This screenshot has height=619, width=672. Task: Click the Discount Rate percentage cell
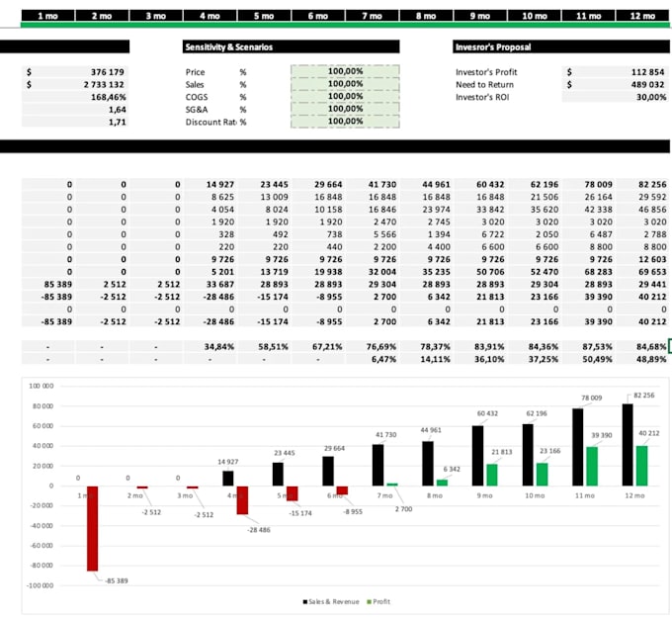click(x=345, y=121)
